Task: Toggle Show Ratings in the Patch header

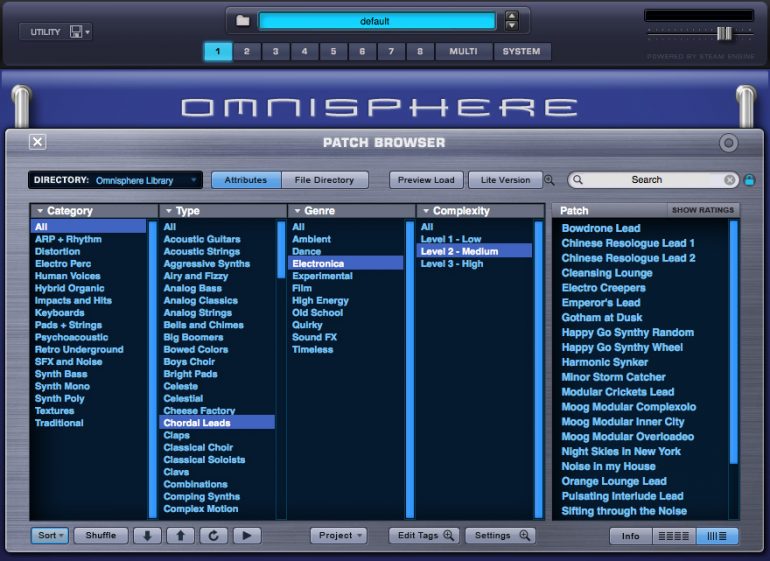Action: tap(703, 210)
